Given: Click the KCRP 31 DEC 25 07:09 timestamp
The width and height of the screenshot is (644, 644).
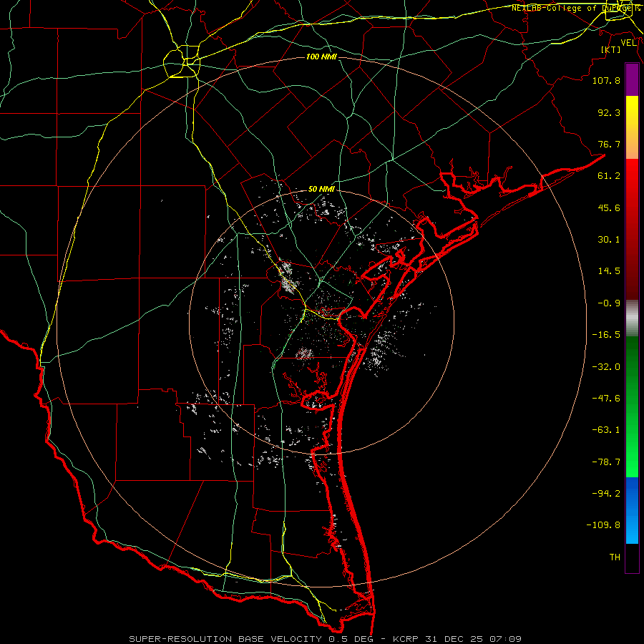Looking at the screenshot, I should [x=457, y=639].
